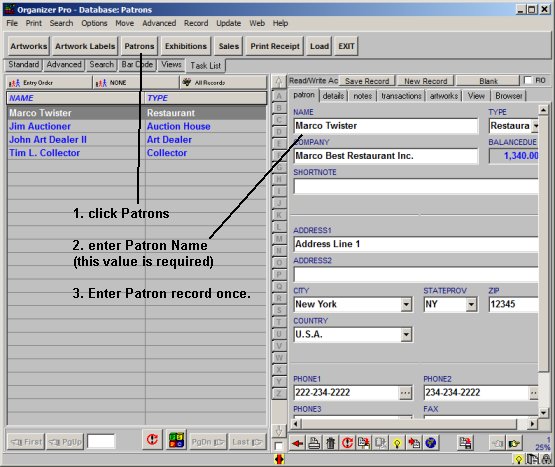Click the All Records button
The image size is (555, 467).
(223, 83)
